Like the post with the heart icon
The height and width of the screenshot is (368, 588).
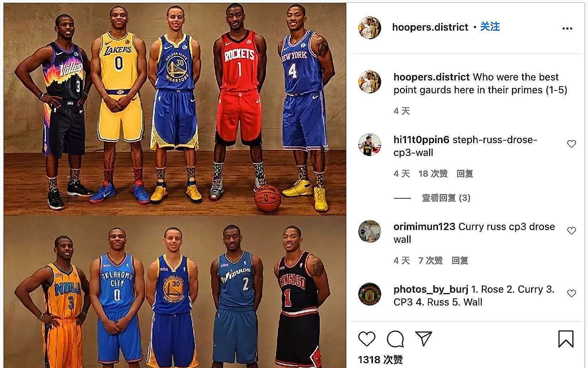point(367,339)
